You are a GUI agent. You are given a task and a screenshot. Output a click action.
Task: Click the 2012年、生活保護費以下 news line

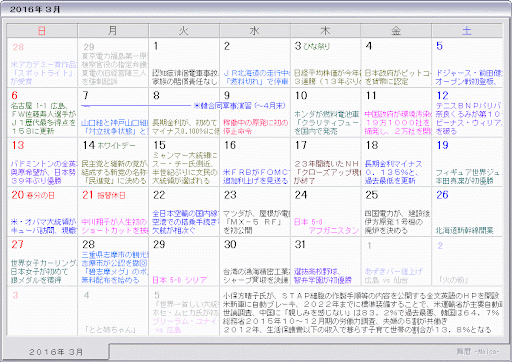[x=357, y=330]
